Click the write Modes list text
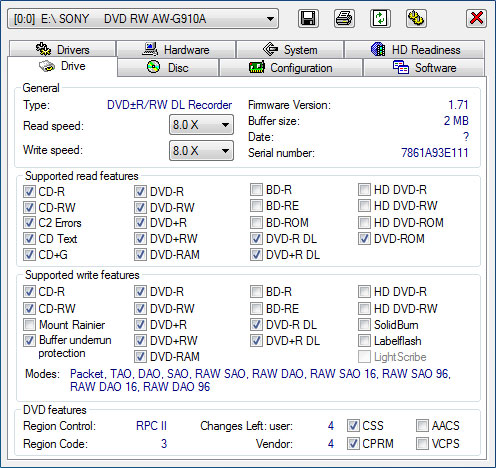 pyautogui.click(x=260, y=380)
